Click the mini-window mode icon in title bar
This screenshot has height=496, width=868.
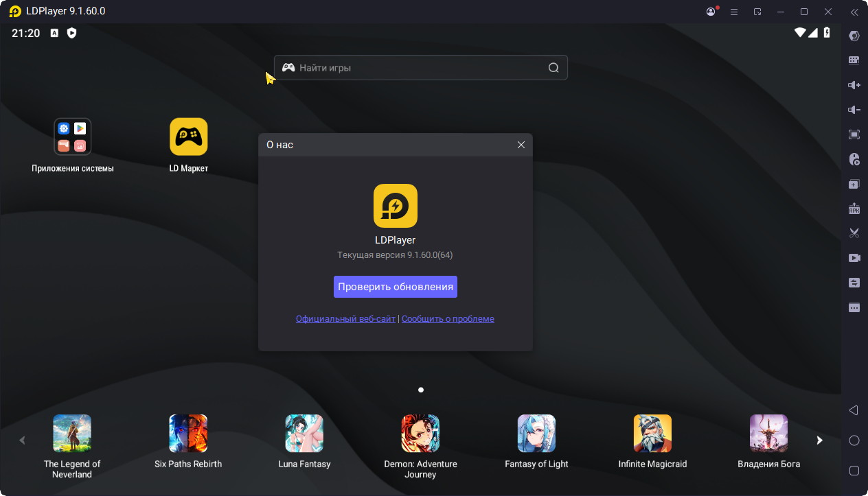[x=757, y=12]
